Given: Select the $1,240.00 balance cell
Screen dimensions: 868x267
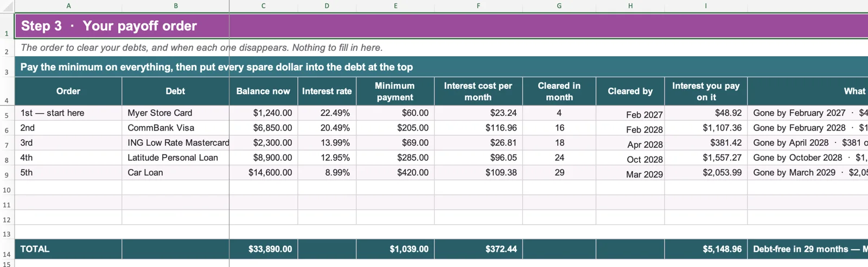Looking at the screenshot, I should point(264,113).
